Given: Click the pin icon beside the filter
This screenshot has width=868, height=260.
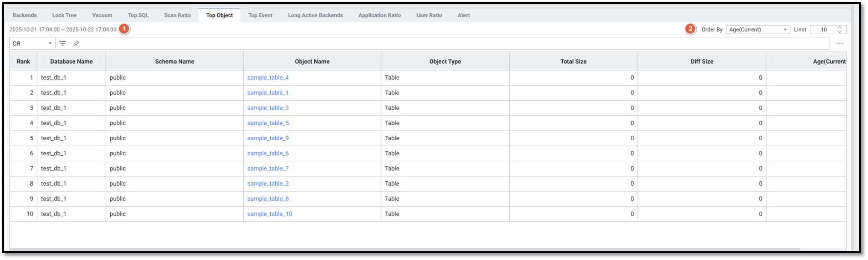Looking at the screenshot, I should [x=76, y=43].
